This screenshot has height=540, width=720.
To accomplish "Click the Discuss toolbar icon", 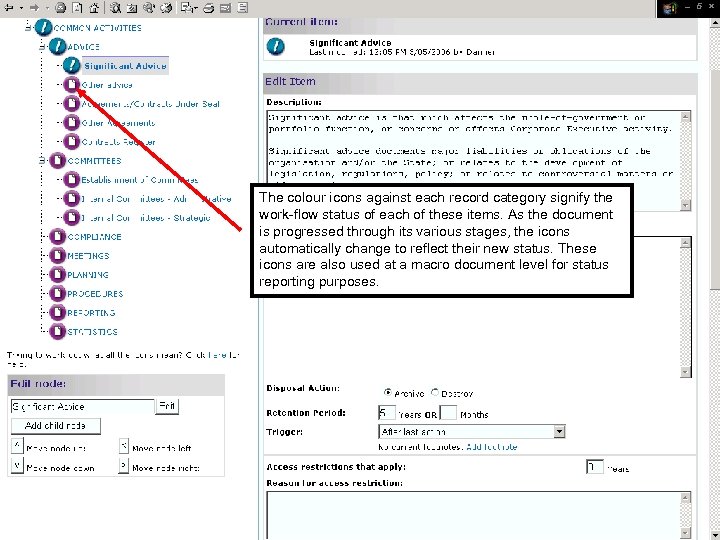I will 243,7.
